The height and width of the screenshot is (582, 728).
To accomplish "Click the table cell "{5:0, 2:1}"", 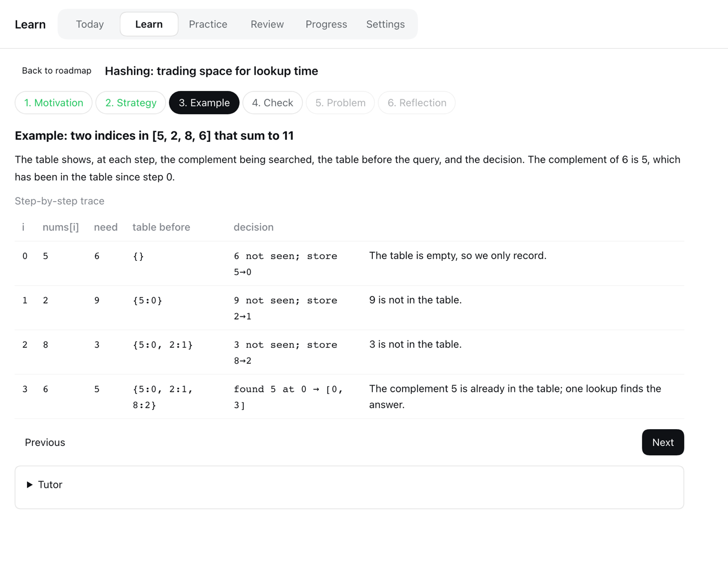I will click(163, 345).
